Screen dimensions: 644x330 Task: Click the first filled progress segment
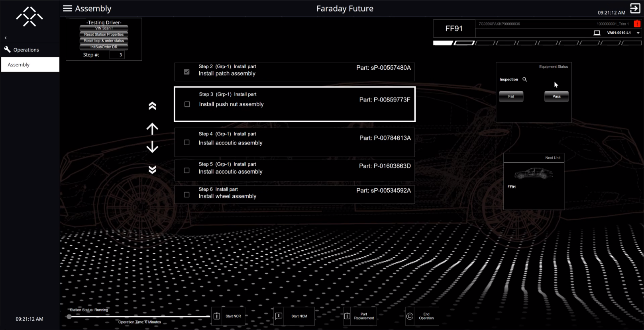point(443,43)
